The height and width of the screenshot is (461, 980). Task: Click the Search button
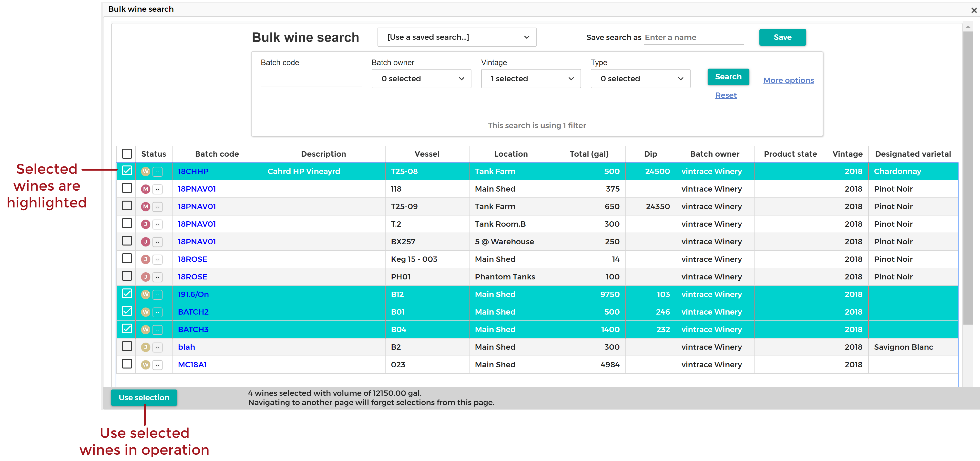click(x=728, y=77)
